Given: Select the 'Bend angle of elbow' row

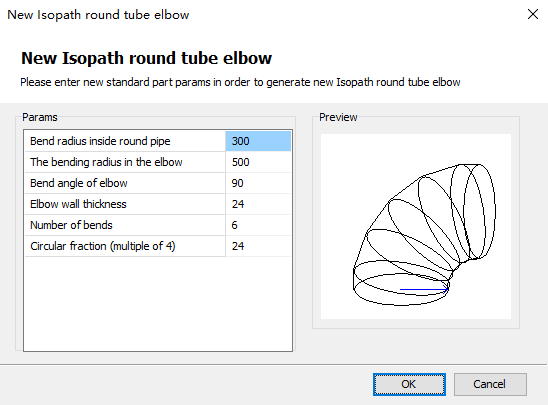Looking at the screenshot, I should (158, 183).
